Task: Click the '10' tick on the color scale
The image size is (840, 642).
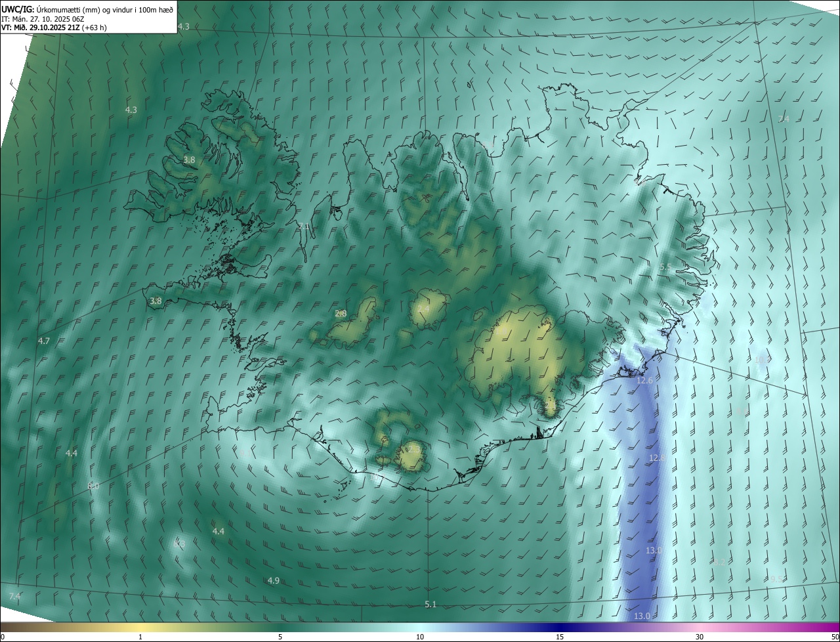Action: pos(420,637)
